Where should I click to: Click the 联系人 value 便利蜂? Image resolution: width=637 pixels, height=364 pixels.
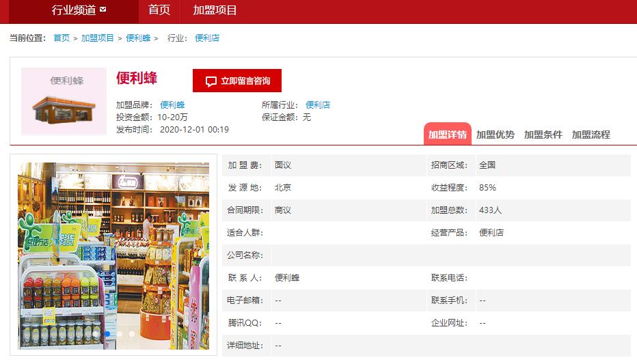[x=287, y=277]
